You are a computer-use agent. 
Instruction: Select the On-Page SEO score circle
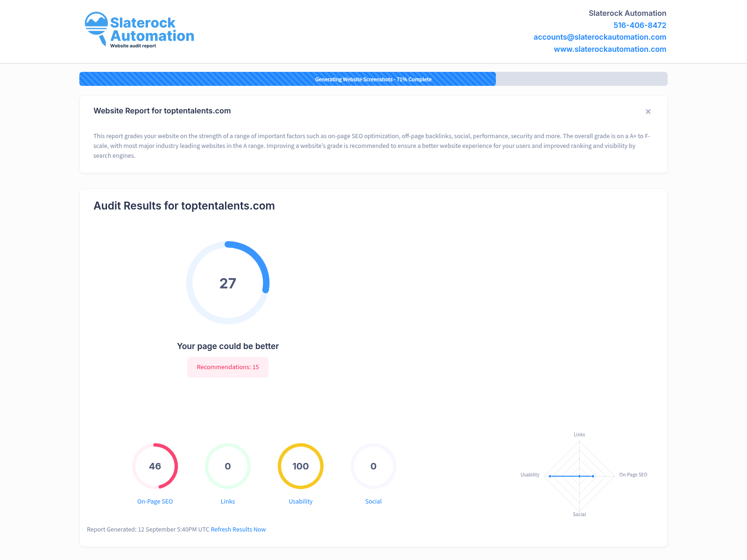(155, 466)
